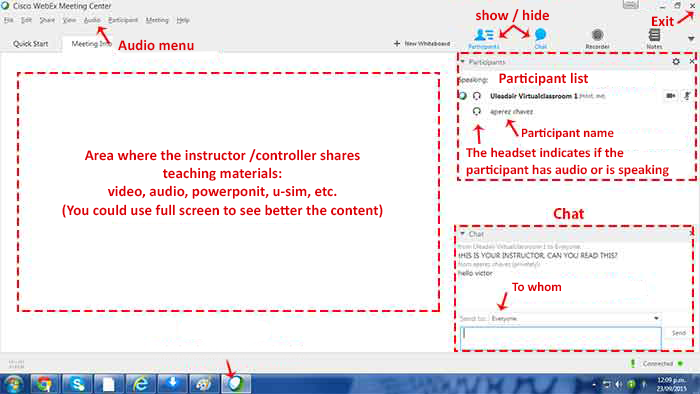Open Internet Explorer from the taskbar
The height and width of the screenshot is (394, 700).
click(141, 384)
